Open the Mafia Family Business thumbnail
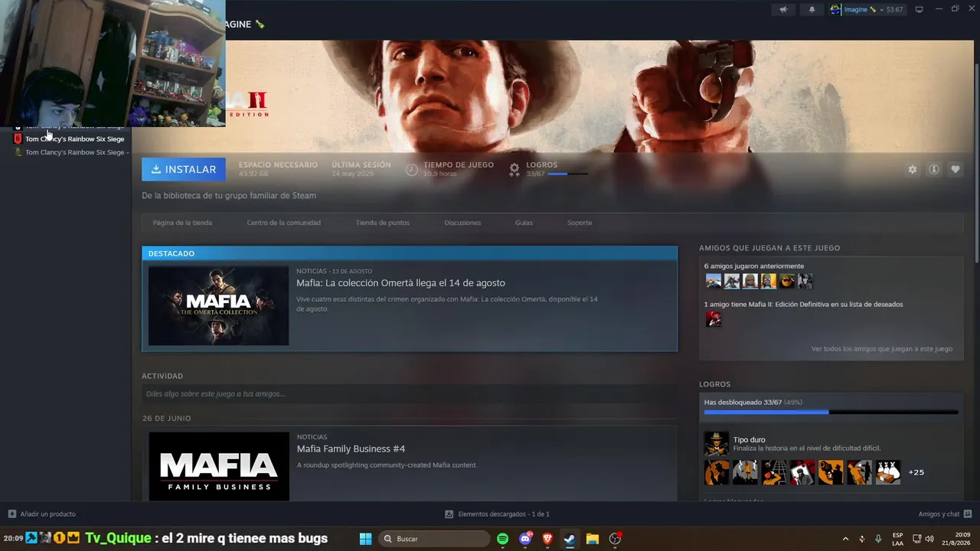 click(x=219, y=467)
